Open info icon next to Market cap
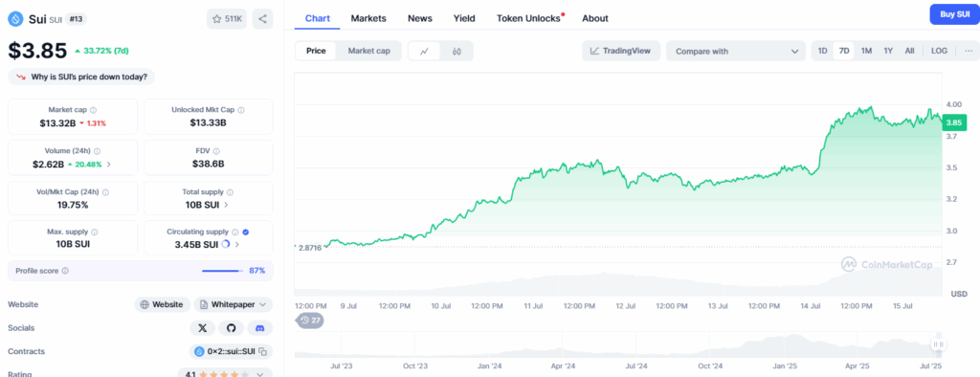 pyautogui.click(x=93, y=109)
